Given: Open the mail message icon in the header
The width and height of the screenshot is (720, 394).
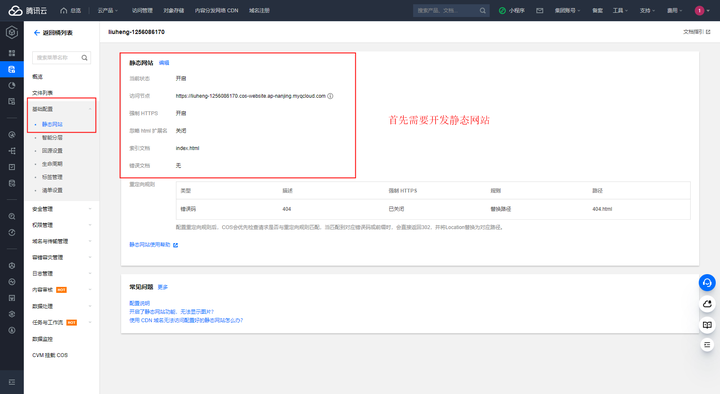Looking at the screenshot, I should click(x=540, y=11).
